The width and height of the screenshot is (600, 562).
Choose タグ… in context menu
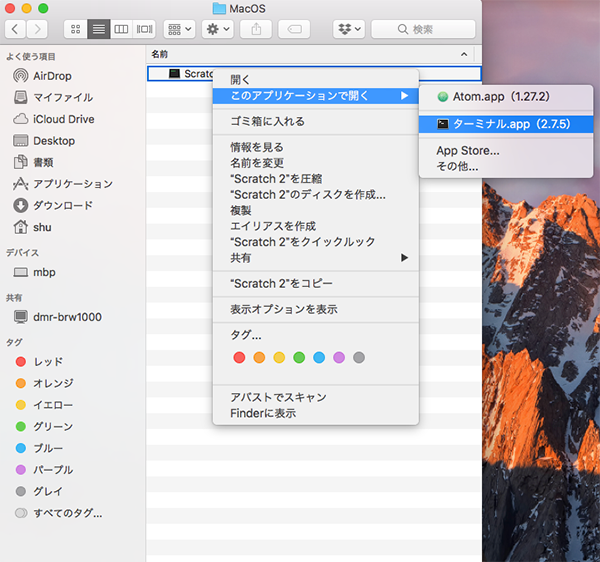[x=316, y=336]
